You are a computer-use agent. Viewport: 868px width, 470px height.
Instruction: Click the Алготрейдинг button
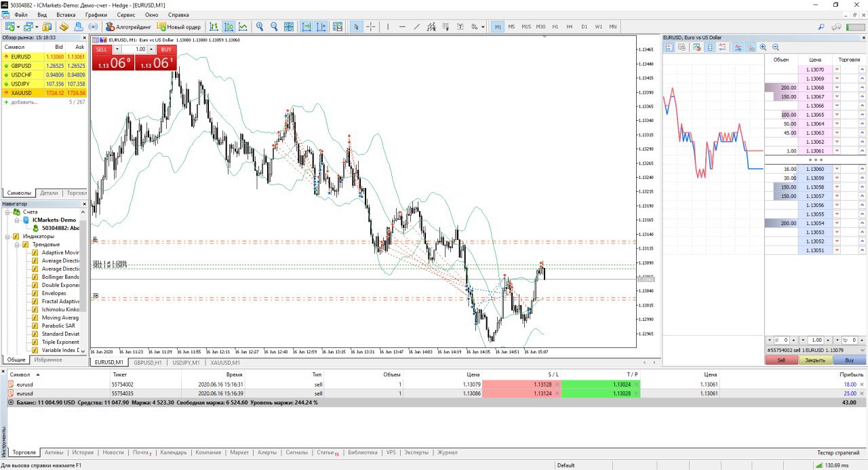(x=128, y=27)
